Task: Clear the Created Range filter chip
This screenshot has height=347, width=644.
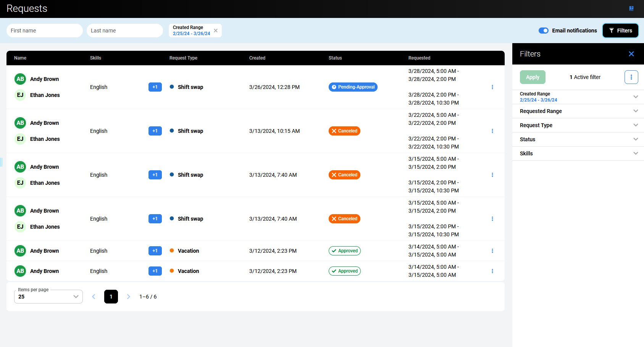Action: (216, 31)
